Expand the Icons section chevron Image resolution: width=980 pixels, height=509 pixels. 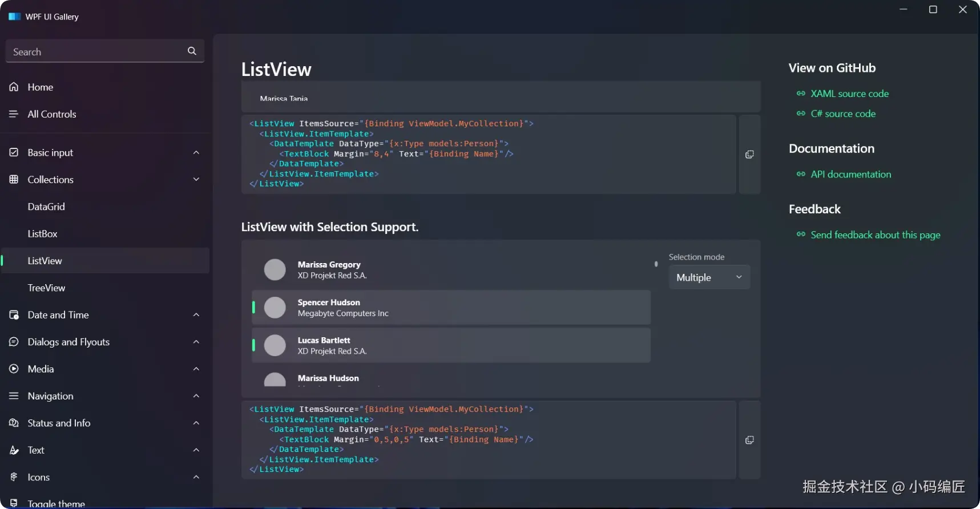pos(196,476)
